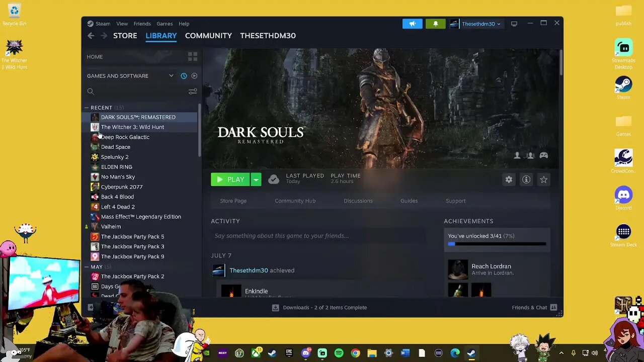Open the Help menu
The height and width of the screenshot is (362, 644).
(184, 24)
